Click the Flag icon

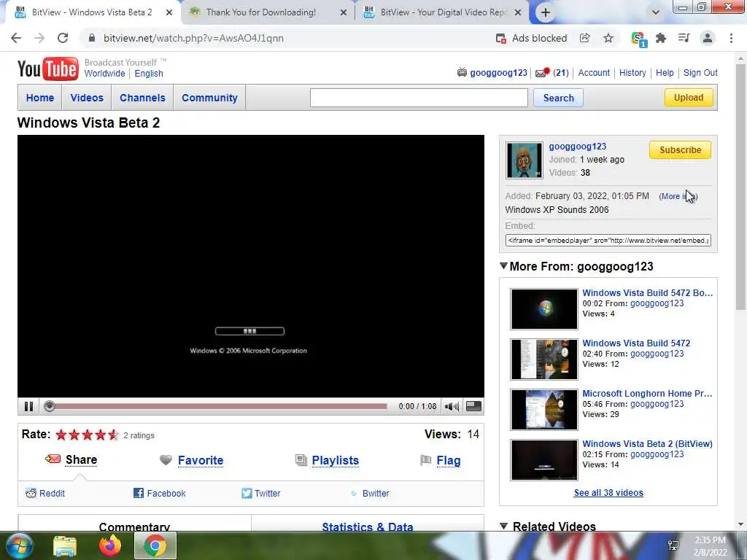pyautogui.click(x=425, y=460)
